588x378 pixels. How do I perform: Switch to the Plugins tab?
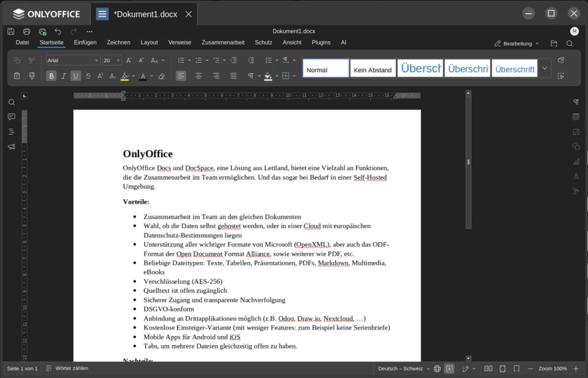click(x=321, y=43)
